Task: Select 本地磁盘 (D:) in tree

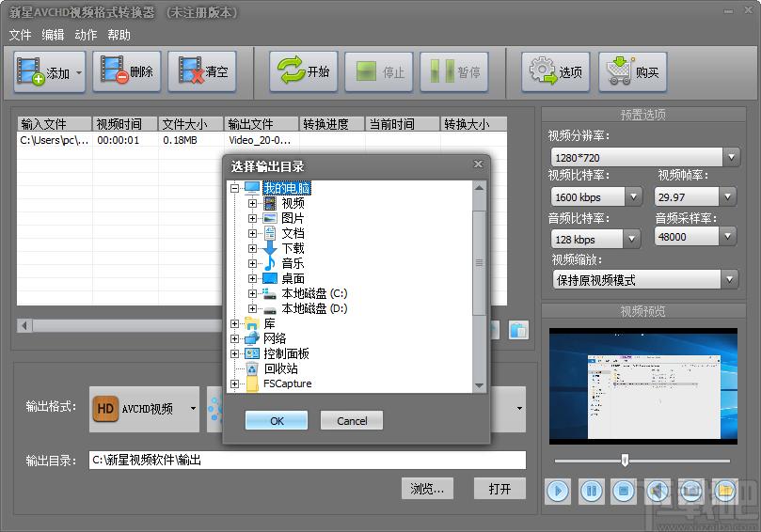Action: pos(314,308)
